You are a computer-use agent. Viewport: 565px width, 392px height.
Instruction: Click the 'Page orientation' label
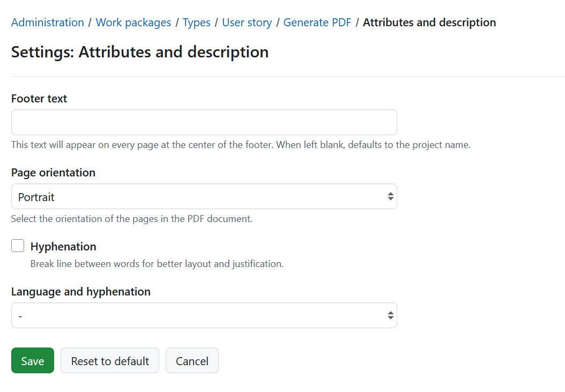53,172
